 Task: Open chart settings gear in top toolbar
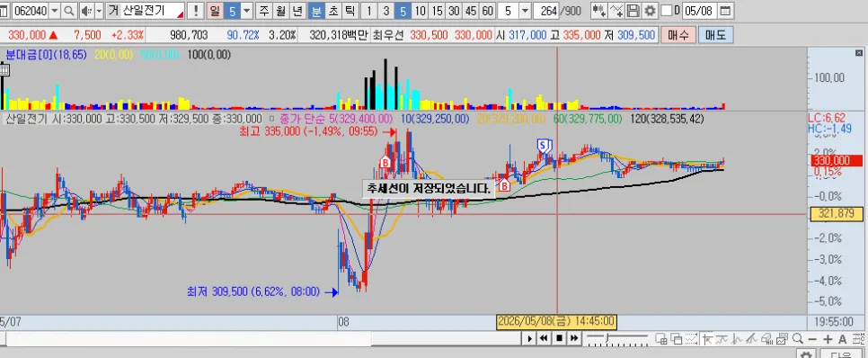pyautogui.click(x=650, y=11)
